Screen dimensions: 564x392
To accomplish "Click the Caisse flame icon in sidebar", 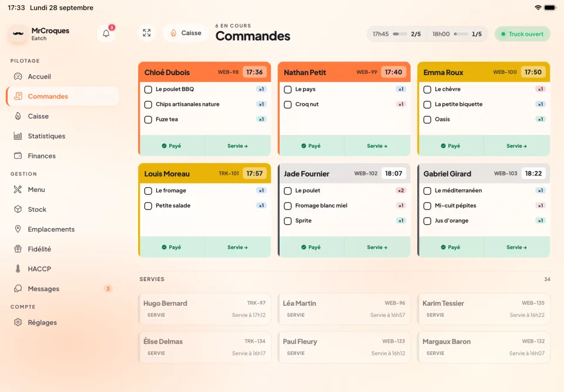I will [18, 116].
